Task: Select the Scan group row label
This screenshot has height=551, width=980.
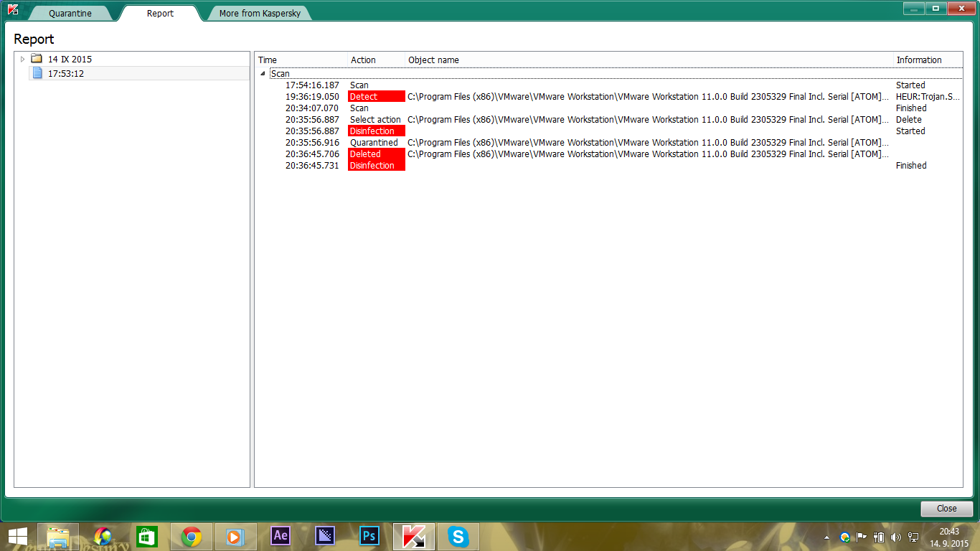Action: pyautogui.click(x=281, y=74)
